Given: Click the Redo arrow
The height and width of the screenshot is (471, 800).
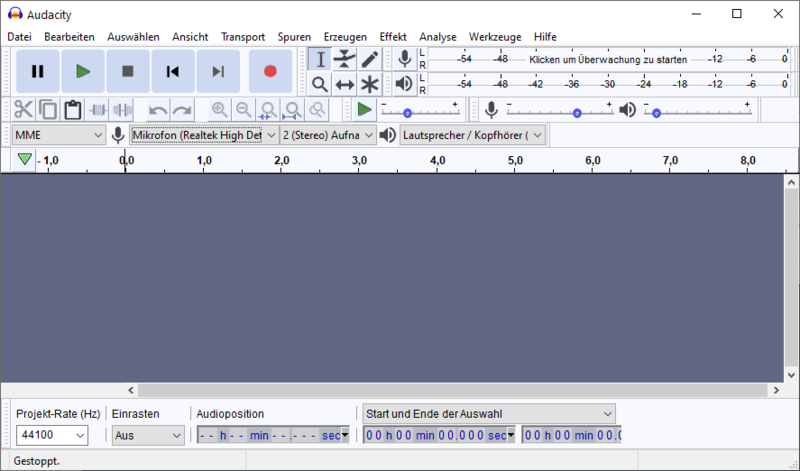Looking at the screenshot, I should (182, 110).
